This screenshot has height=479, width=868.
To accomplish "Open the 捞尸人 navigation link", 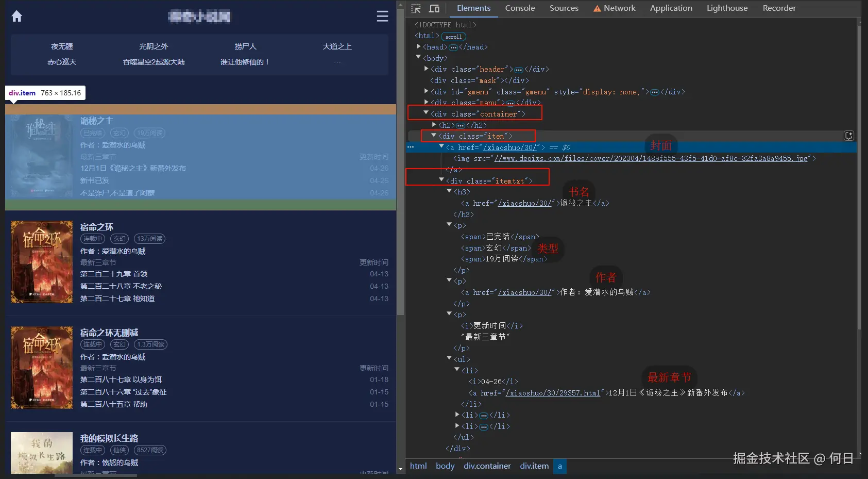I will pos(245,46).
